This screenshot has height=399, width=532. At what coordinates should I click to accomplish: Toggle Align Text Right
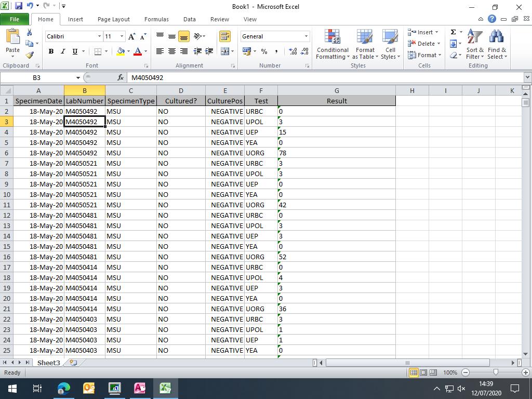[184, 51]
